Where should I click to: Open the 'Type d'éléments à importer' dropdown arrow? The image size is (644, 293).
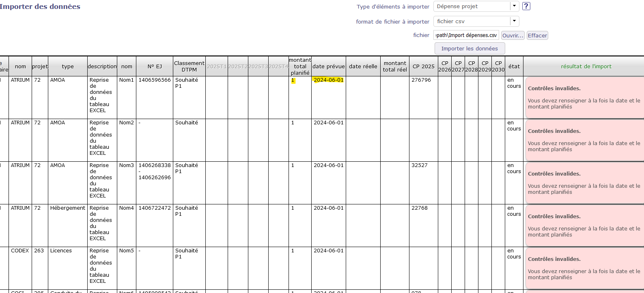click(x=514, y=6)
